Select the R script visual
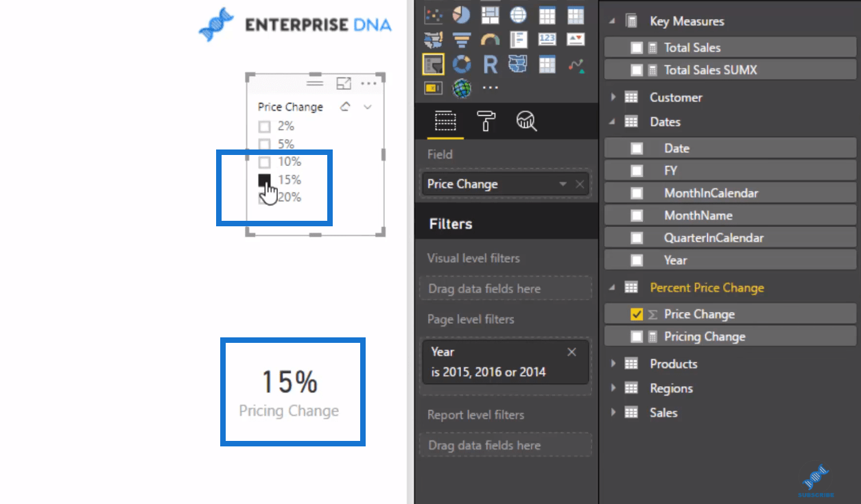This screenshot has height=504, width=861. [490, 64]
